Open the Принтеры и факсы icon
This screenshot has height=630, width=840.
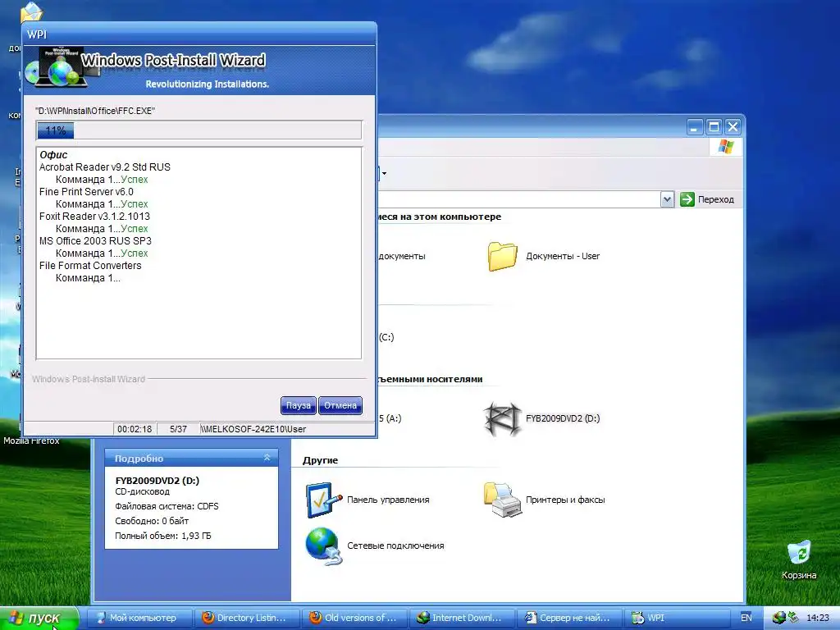click(x=503, y=500)
